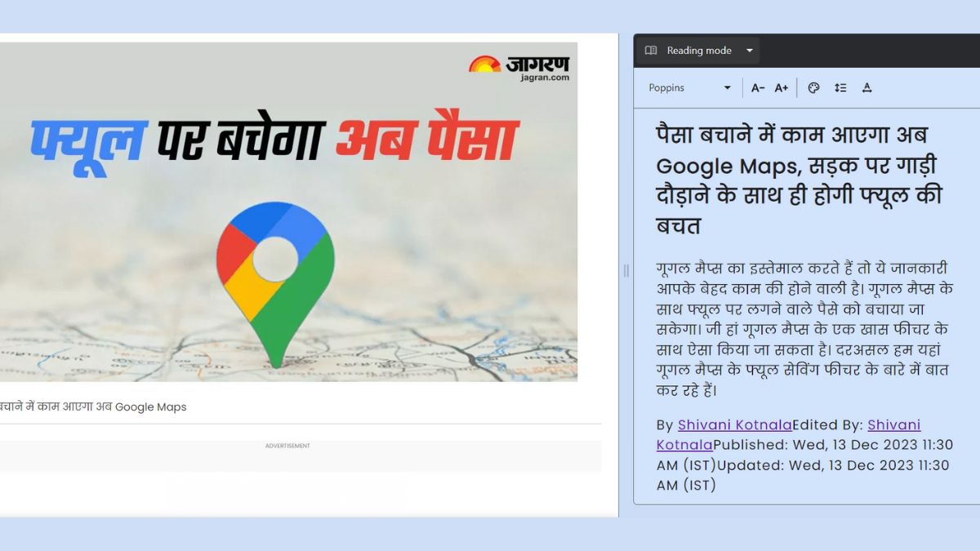Open the Poppins font dropdown

[689, 88]
